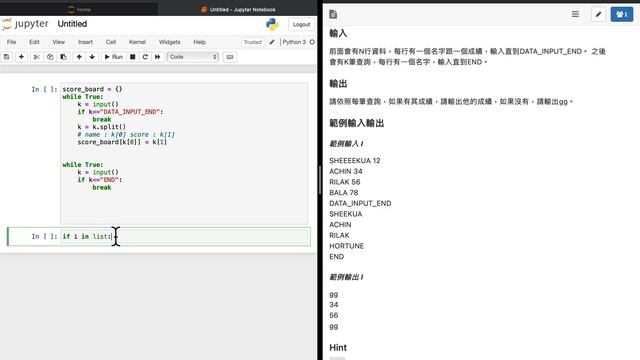This screenshot has width=640, height=360.
Task: Move selected cell up arrow
Action: point(79,57)
